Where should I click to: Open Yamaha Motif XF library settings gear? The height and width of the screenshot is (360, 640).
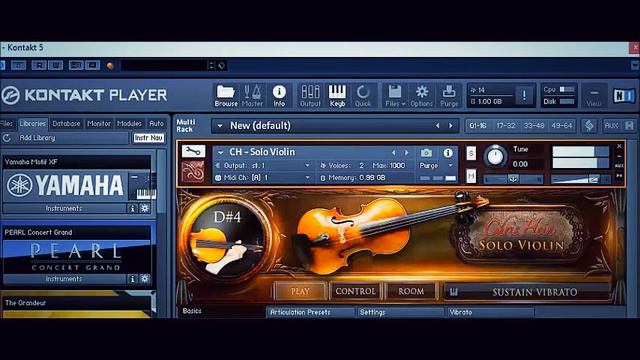click(x=145, y=208)
